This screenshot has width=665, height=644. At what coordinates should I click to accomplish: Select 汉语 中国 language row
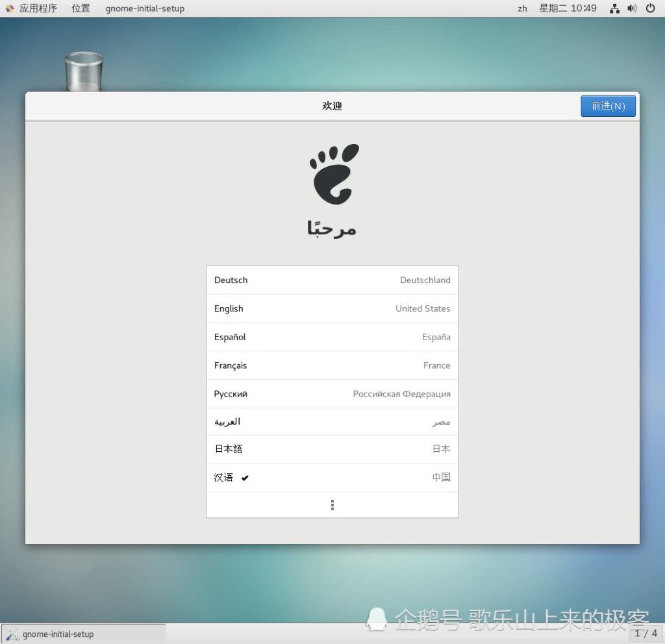click(x=332, y=477)
